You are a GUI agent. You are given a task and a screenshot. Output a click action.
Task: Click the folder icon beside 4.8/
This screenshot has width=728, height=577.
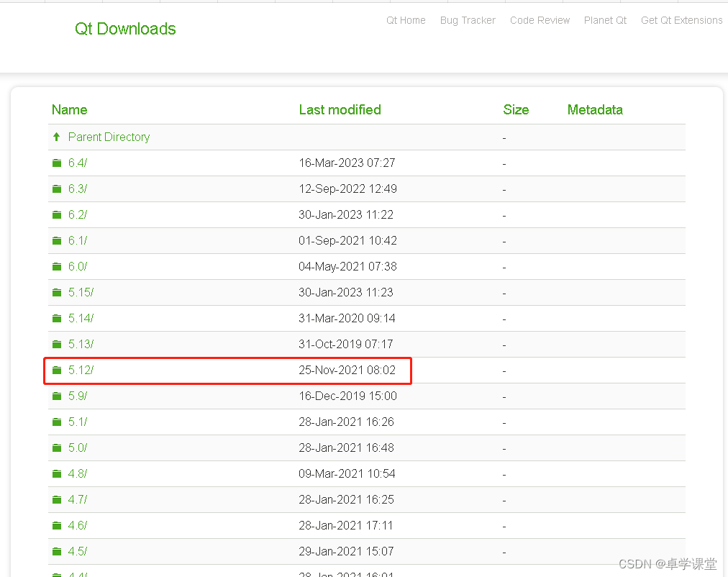(57, 474)
